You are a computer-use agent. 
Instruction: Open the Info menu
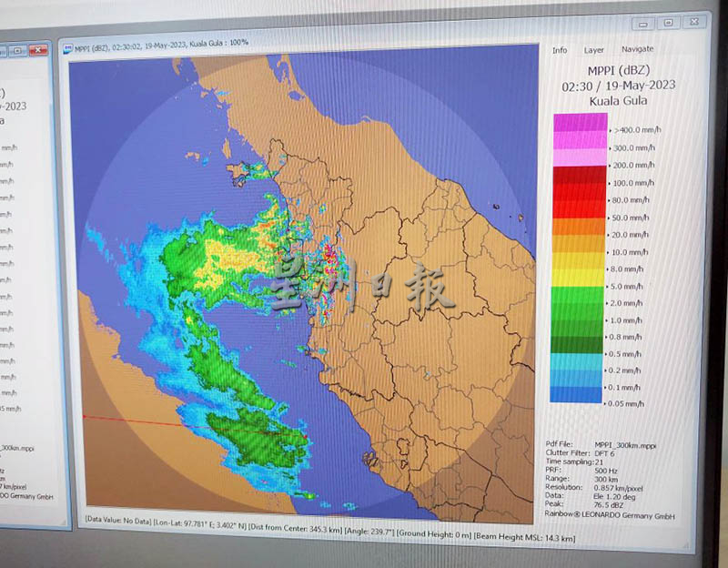pos(560,50)
